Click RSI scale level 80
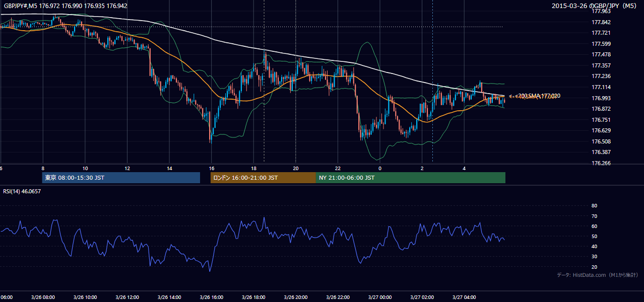The width and height of the screenshot is (644, 302). pyautogui.click(x=594, y=206)
